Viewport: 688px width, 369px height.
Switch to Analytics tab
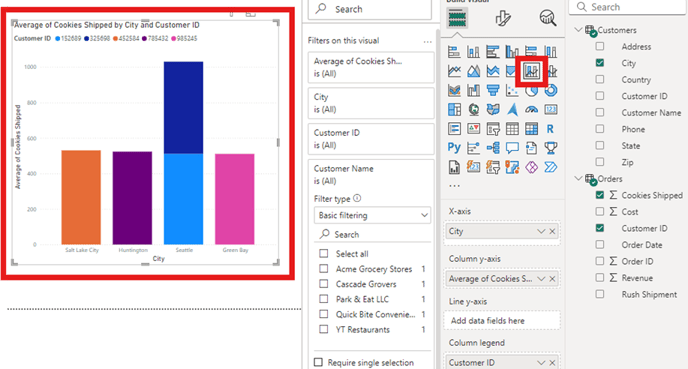pyautogui.click(x=548, y=18)
